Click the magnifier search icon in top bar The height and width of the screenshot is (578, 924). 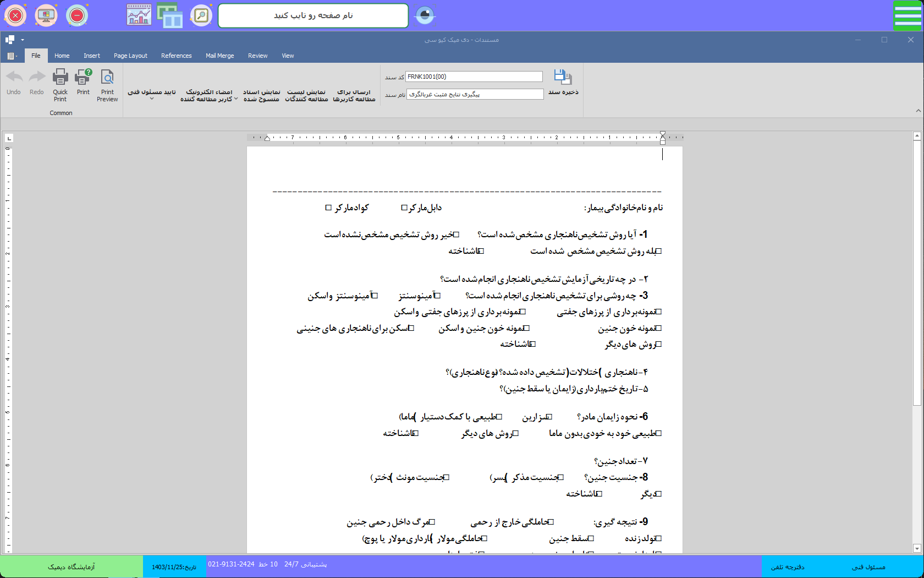pyautogui.click(x=201, y=15)
